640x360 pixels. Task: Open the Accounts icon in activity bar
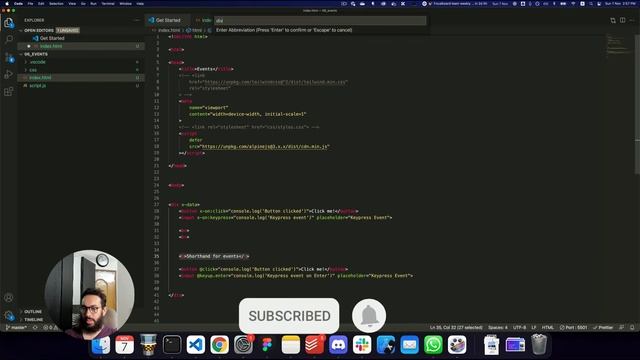pos(9,298)
